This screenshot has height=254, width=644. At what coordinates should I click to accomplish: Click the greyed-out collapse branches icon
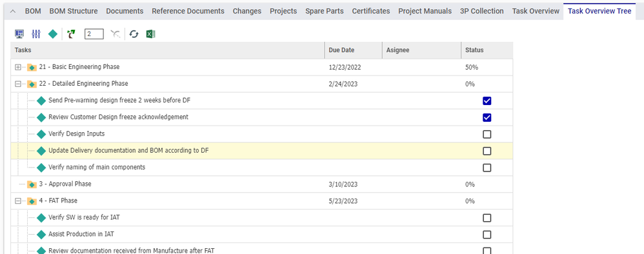pos(116,34)
